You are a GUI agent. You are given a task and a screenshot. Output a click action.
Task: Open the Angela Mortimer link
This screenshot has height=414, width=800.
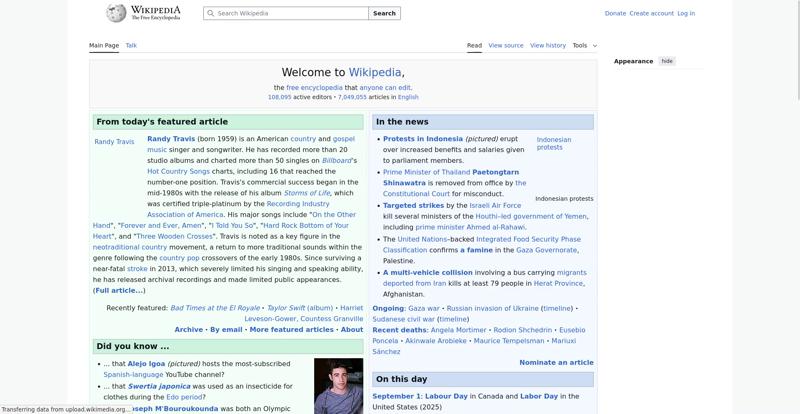(x=458, y=330)
